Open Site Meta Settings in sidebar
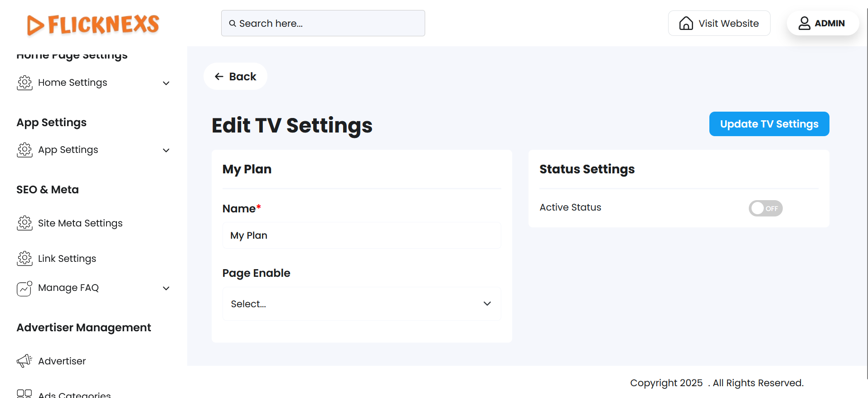The height and width of the screenshot is (398, 868). pyautogui.click(x=80, y=223)
